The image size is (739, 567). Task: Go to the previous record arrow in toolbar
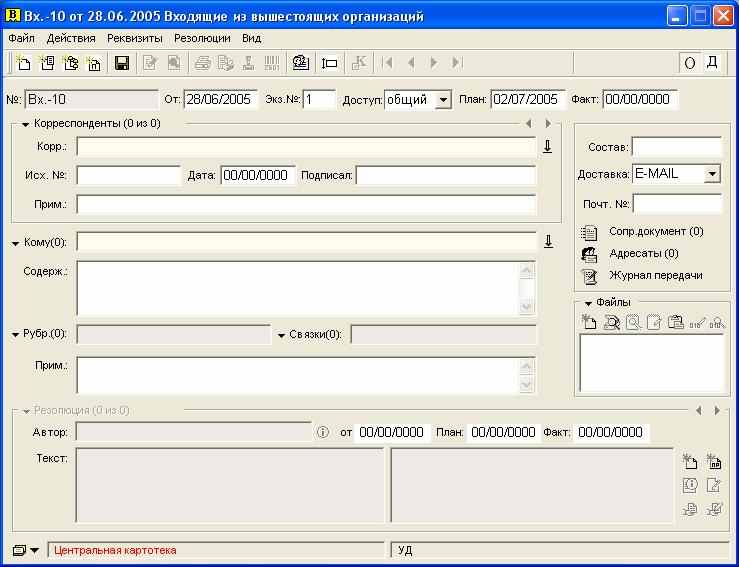411,63
